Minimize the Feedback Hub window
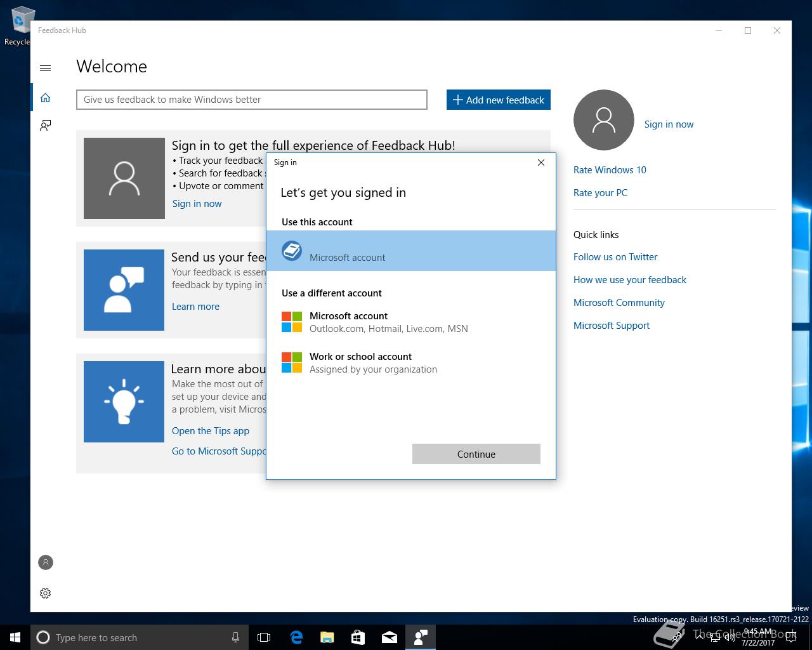 pos(719,30)
